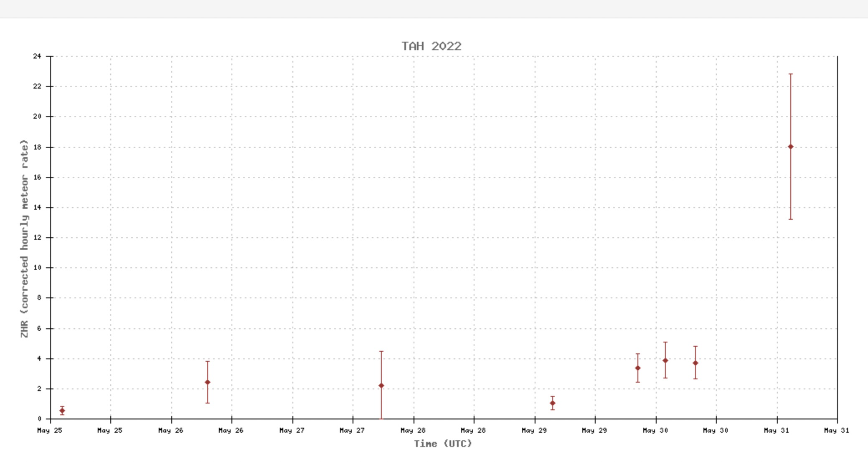The image size is (868, 462).
Task: Select the May 26 data point near ZHR 2.4
Action: [207, 382]
